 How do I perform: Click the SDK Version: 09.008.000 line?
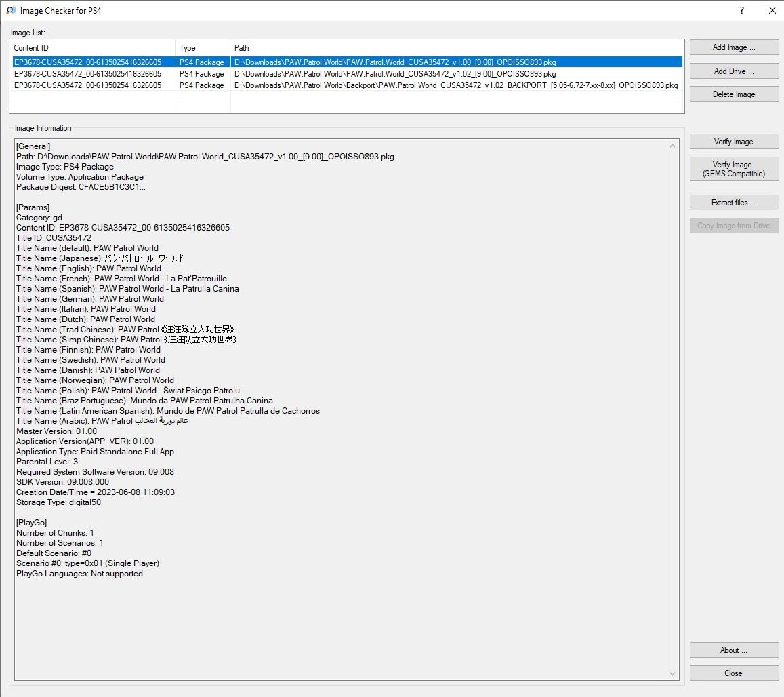coord(62,482)
